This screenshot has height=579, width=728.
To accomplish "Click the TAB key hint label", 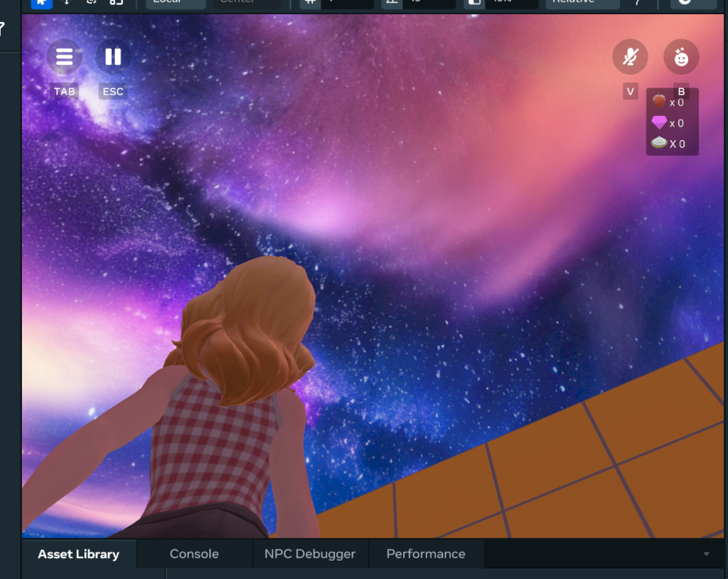I will (65, 91).
